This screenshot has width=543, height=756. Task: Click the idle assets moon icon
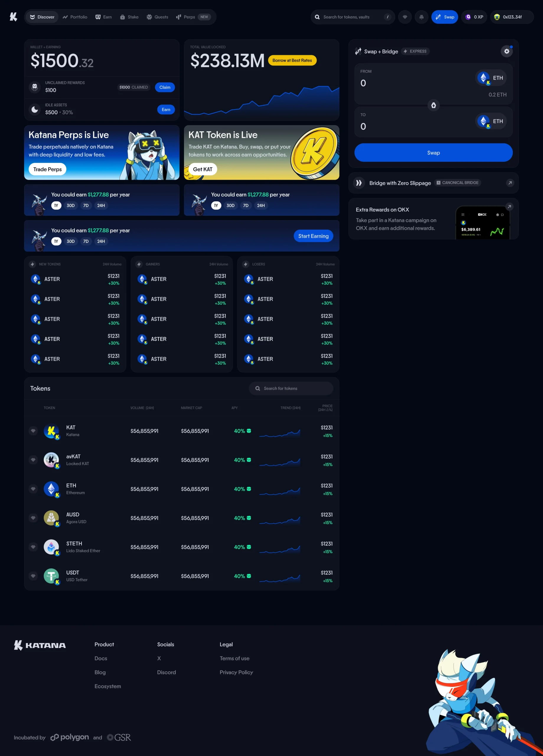(x=35, y=109)
